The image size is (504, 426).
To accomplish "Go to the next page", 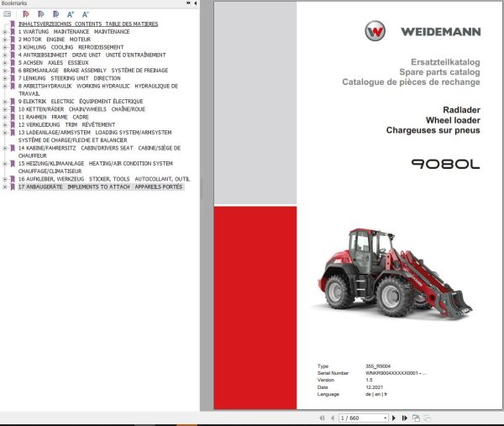I will (x=394, y=418).
